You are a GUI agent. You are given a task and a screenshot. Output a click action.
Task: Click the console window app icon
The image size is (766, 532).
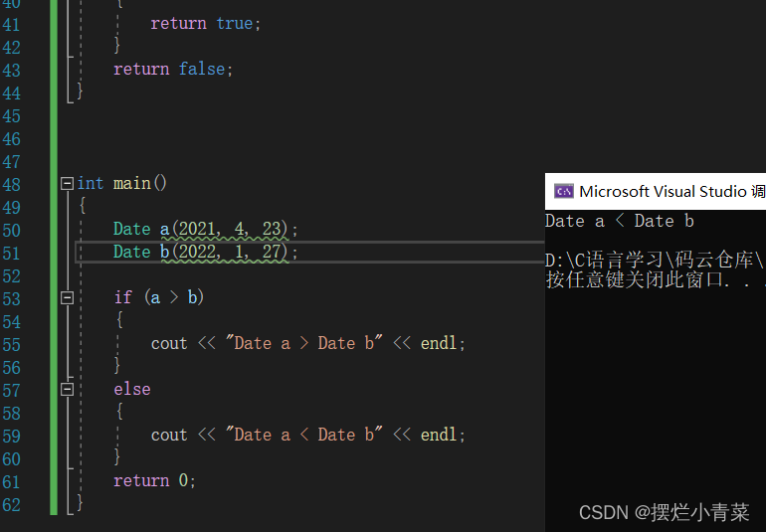[564, 192]
